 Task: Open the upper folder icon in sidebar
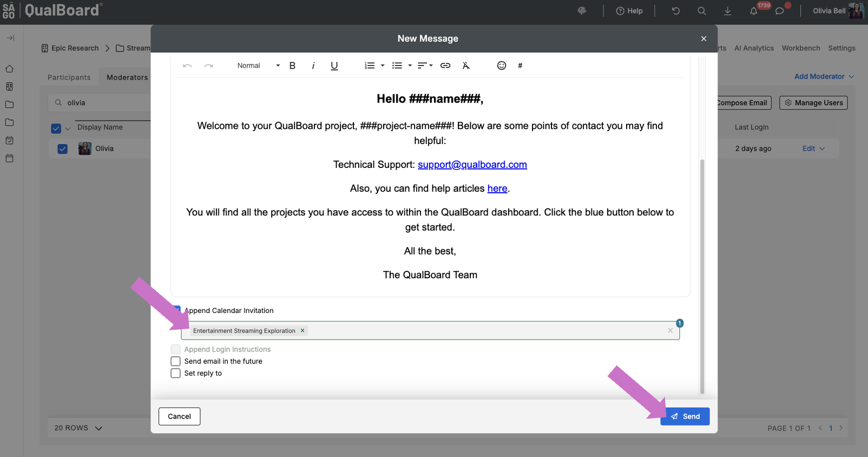(9, 105)
